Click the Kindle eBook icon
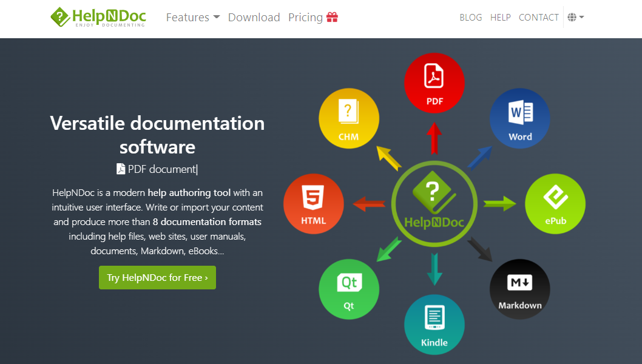This screenshot has height=364, width=642. click(434, 325)
